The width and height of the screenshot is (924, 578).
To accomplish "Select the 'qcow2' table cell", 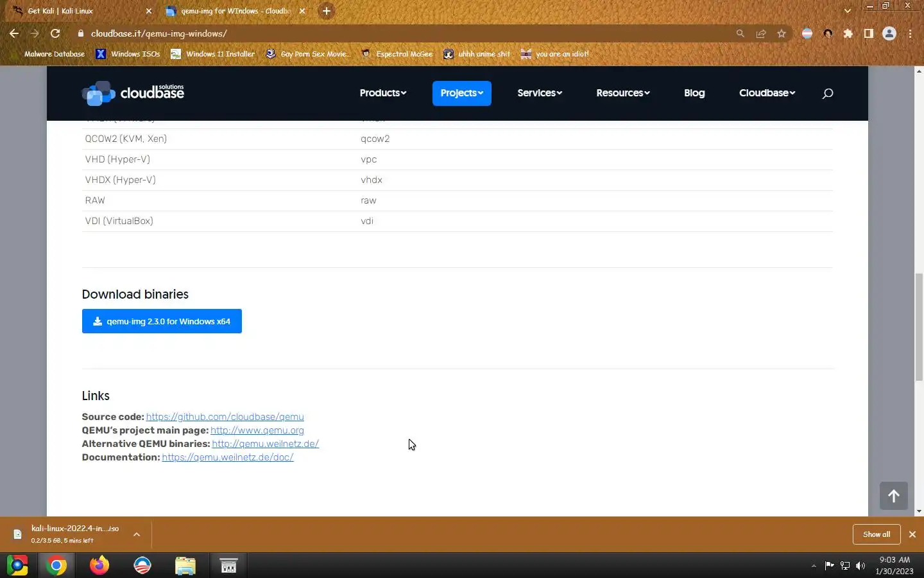I will tap(375, 139).
